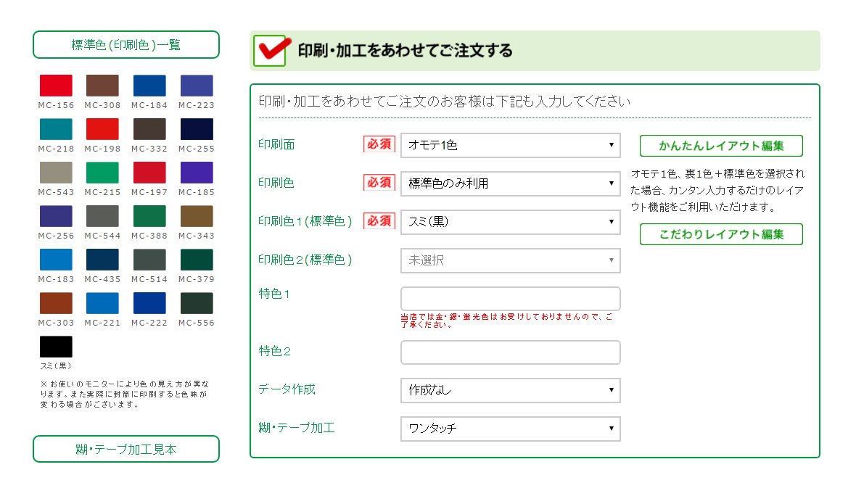Image resolution: width=856 pixels, height=504 pixels.
Task: Click the red 当店では金・銀・蛍光色 notice text
Action: 506,321
